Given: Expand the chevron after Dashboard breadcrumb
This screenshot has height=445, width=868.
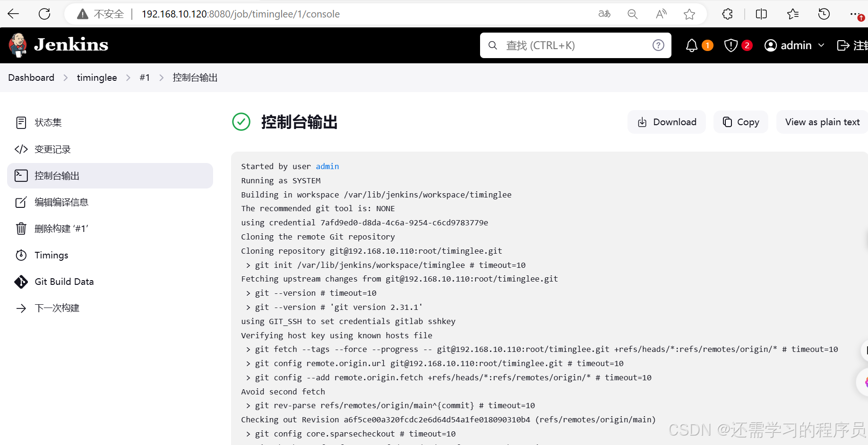Looking at the screenshot, I should (66, 77).
